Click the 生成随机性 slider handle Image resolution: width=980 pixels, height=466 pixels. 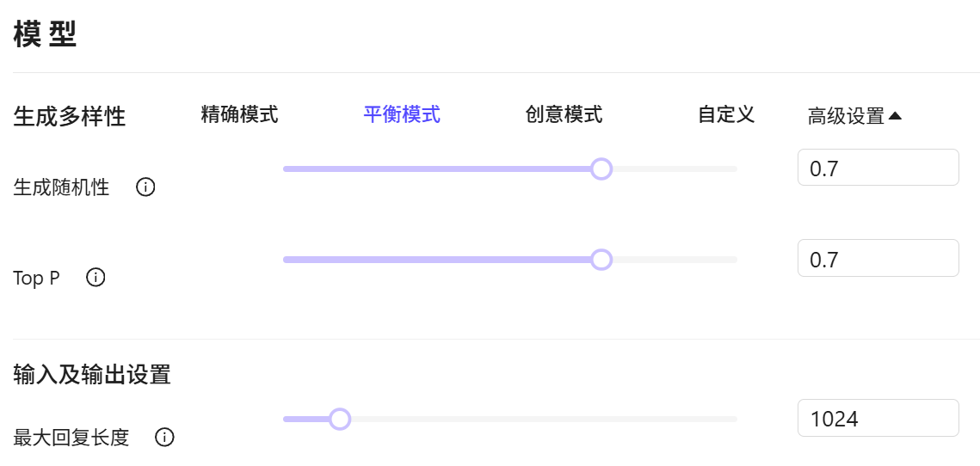[601, 169]
